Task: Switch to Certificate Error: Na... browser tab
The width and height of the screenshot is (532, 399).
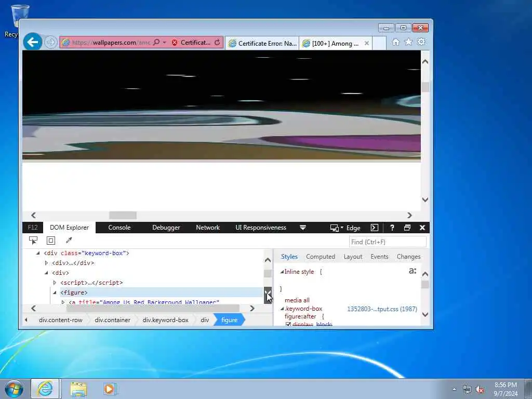Action: [262, 44]
